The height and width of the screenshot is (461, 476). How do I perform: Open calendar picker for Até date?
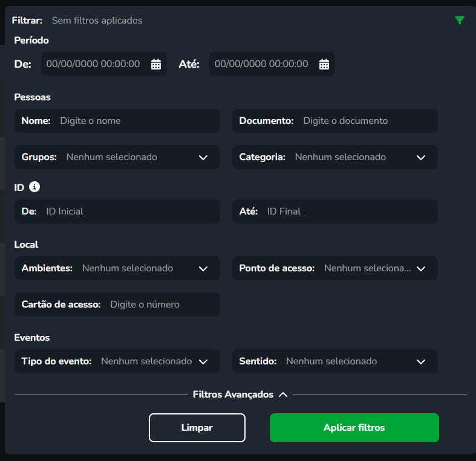(324, 64)
